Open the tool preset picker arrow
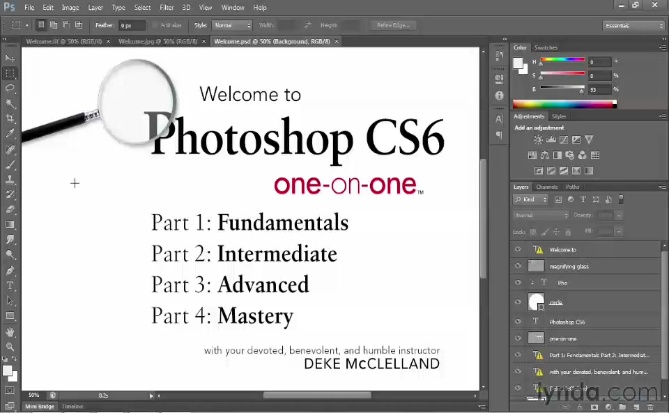669x413 pixels. pos(27,25)
